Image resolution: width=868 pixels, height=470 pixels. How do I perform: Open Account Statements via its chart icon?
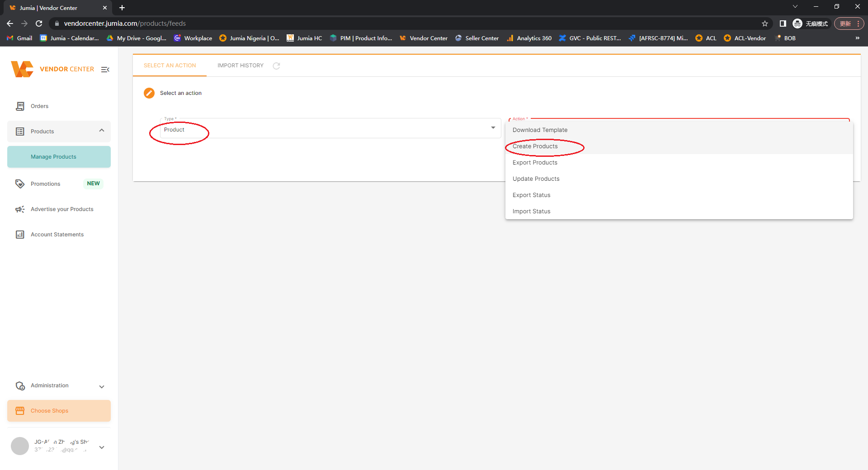pos(20,234)
